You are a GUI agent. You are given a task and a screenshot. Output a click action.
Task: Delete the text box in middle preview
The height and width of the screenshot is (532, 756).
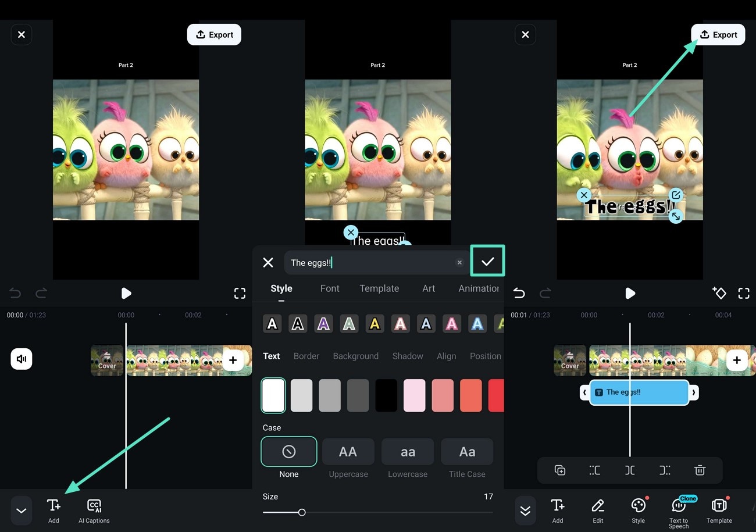(351, 233)
